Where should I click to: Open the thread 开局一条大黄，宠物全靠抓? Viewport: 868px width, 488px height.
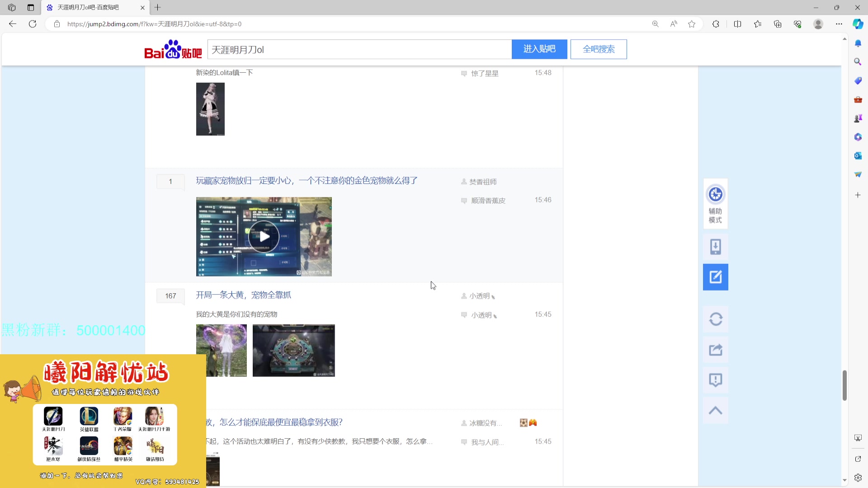(x=243, y=295)
